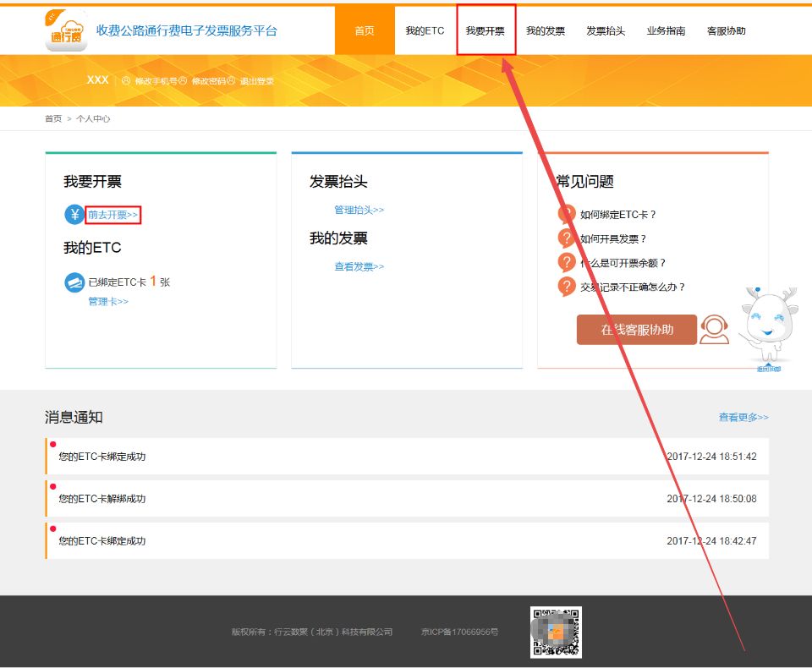This screenshot has width=812, height=668.
Task: Click question icon beside 如何绑定ETC卡
Action: coord(567,215)
